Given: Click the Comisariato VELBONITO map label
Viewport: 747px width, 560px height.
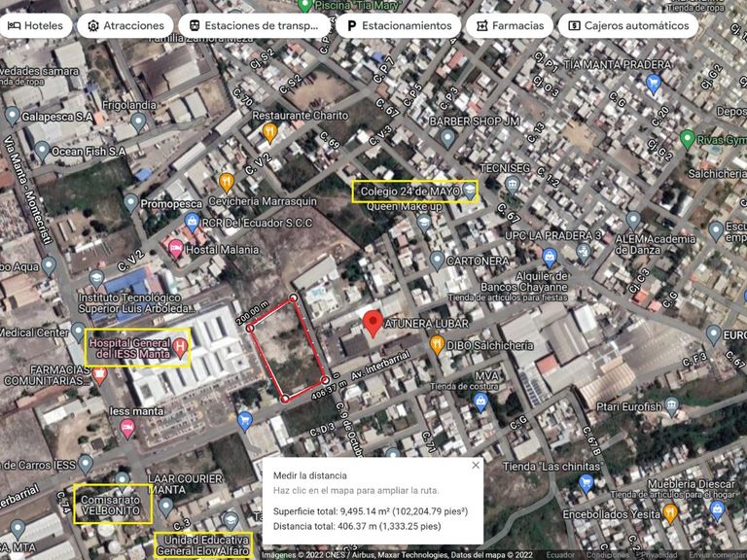Looking at the screenshot, I should point(112,504).
